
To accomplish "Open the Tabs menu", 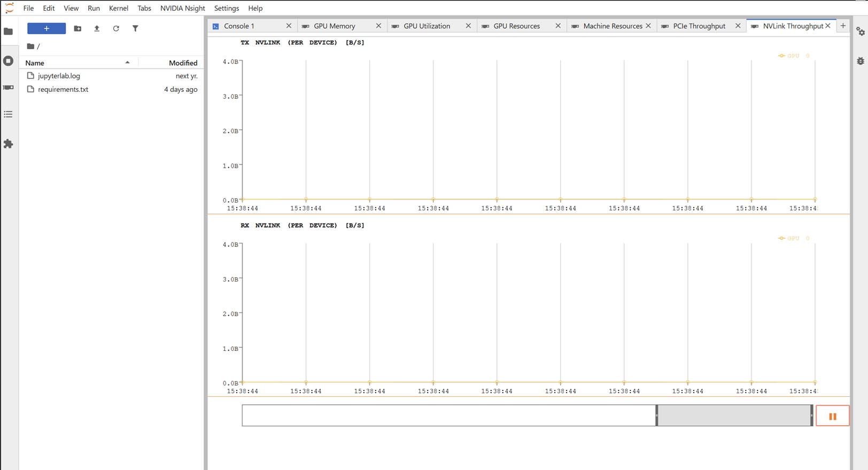I will point(144,8).
